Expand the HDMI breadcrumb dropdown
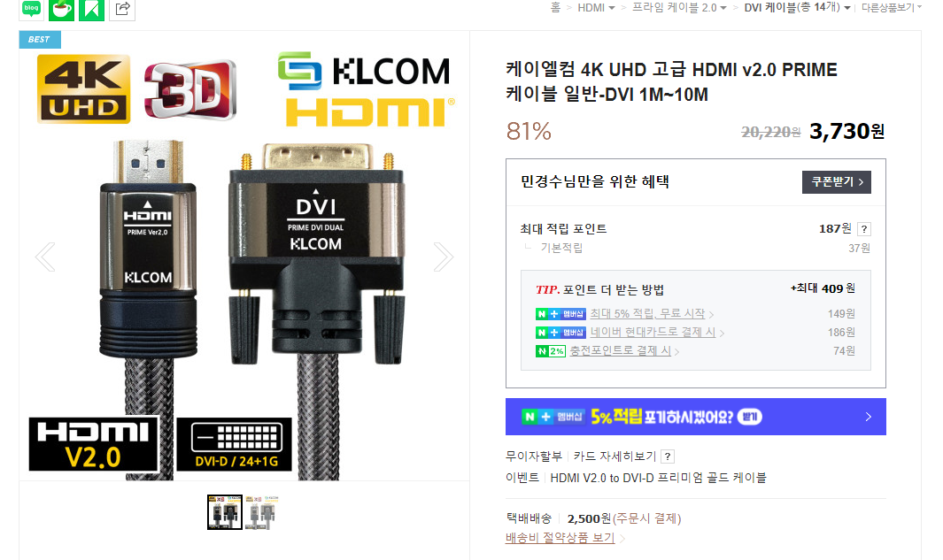 596,8
